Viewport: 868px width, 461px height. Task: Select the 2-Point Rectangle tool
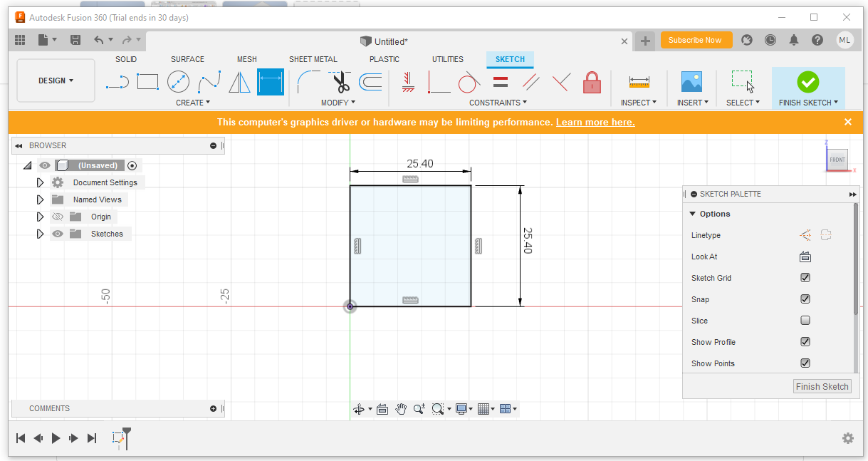pyautogui.click(x=147, y=82)
